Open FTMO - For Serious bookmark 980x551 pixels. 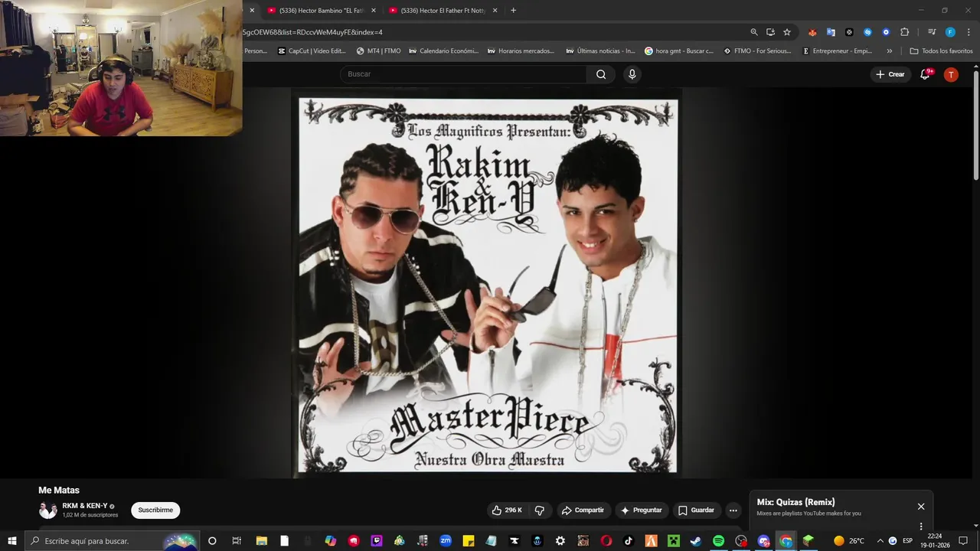click(758, 51)
